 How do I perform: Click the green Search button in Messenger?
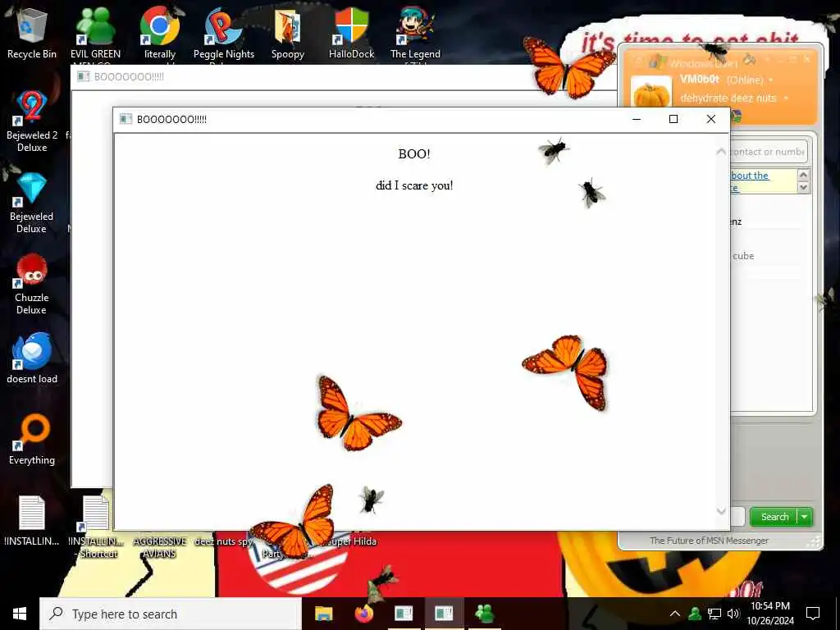[774, 517]
